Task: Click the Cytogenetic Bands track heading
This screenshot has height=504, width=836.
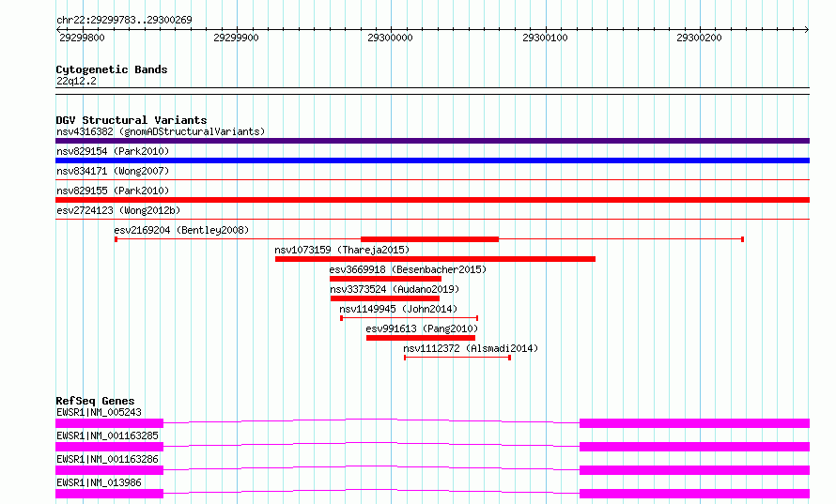Action: click(x=112, y=69)
